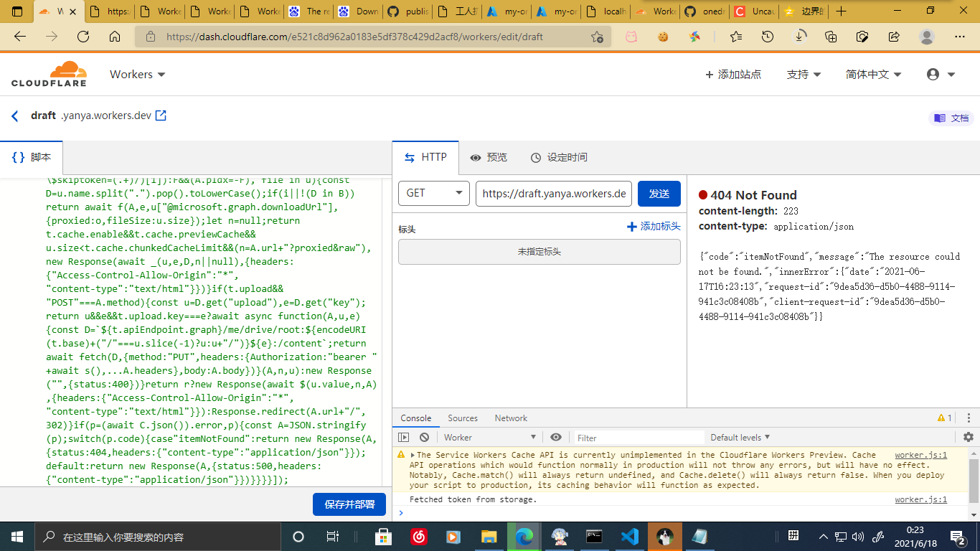Viewport: 980px width, 551px height.
Task: Switch to the 预览 preview tab
Action: (x=489, y=158)
